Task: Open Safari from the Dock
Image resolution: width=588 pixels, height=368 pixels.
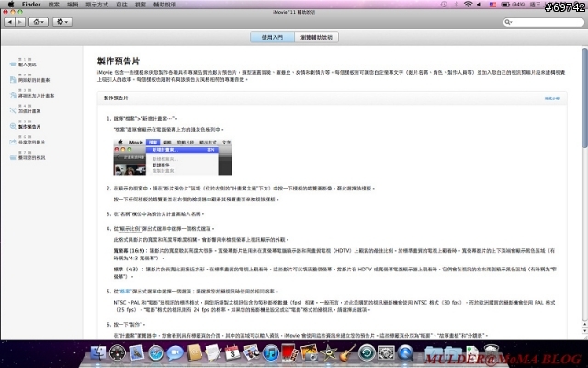Action: 155,353
